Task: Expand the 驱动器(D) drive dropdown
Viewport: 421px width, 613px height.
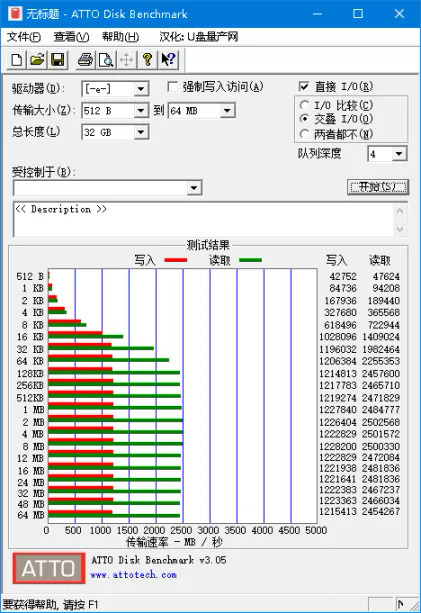Action: tap(141, 89)
